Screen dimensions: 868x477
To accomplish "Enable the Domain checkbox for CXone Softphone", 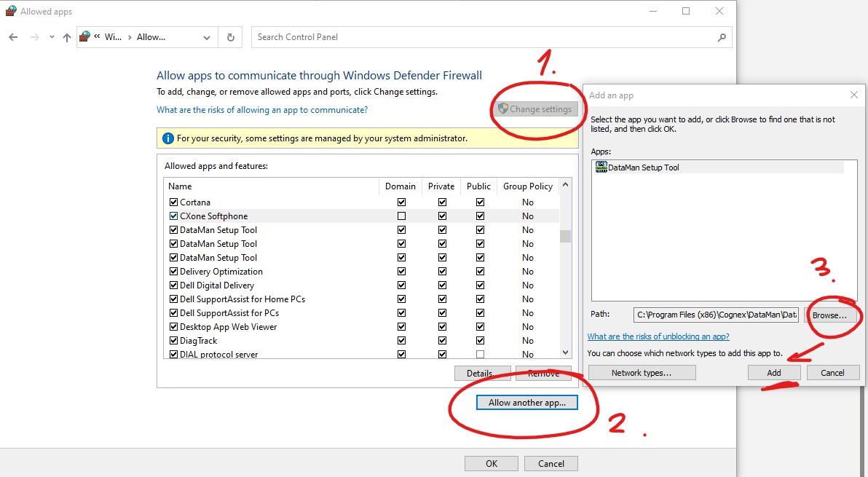I will [401, 216].
